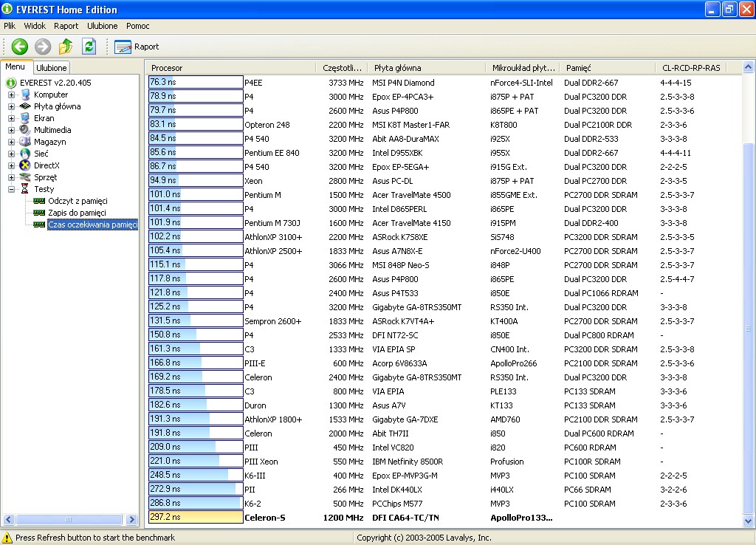
Task: Expand the Magazyn tree node
Action: (11, 143)
